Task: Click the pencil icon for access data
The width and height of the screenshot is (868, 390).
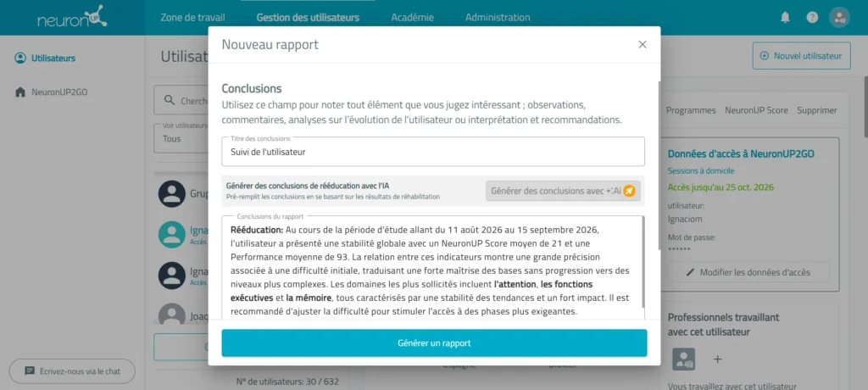Action: coord(690,272)
